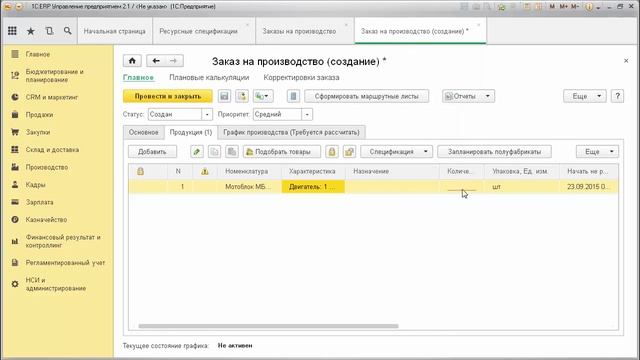Click the unlock icon in products toolbar
This screenshot has width=640, height=360.
pos(349,152)
